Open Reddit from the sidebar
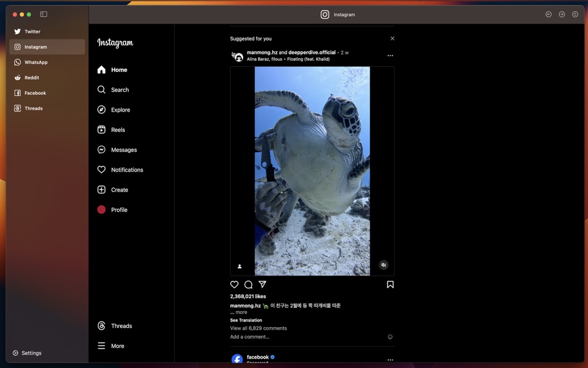 47,77
